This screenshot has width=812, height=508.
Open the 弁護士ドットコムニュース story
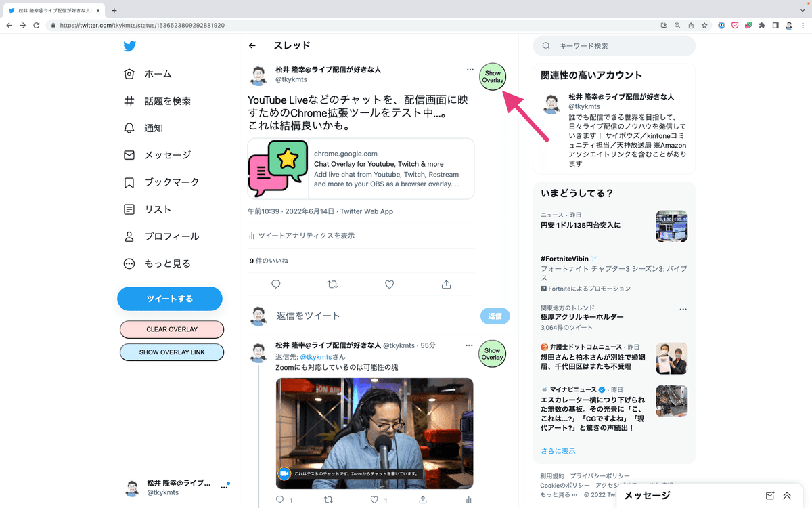click(614, 357)
